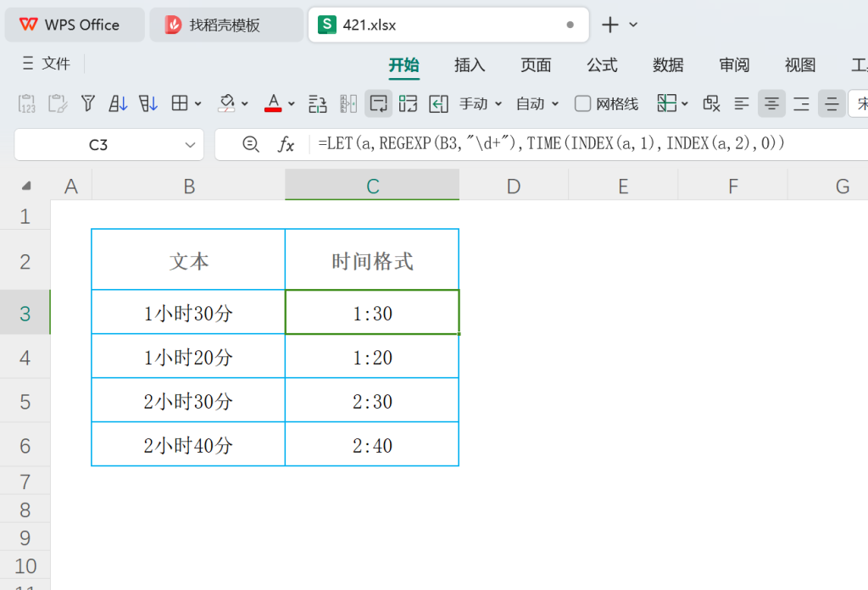Click the zoom magnifier in formula bar
Screen dimensions: 868x590
click(251, 144)
